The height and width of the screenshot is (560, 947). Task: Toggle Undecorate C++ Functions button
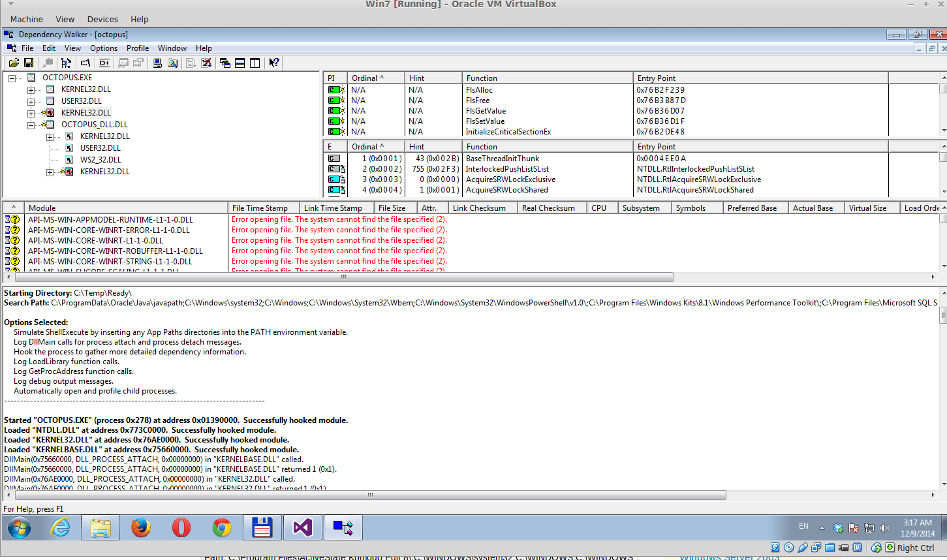[104, 63]
